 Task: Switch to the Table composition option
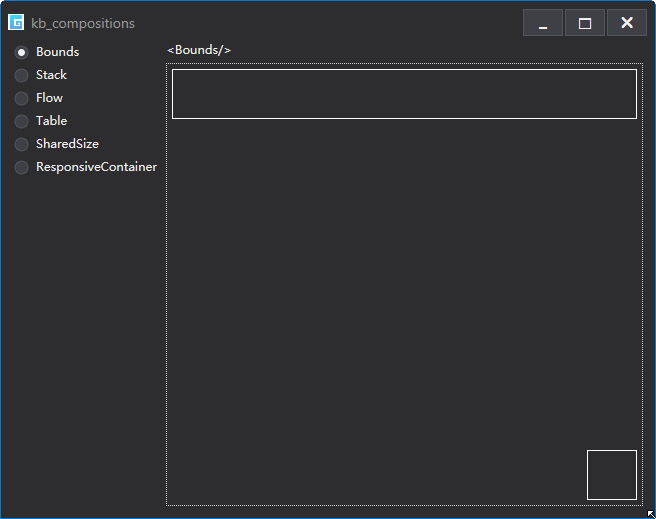21,121
